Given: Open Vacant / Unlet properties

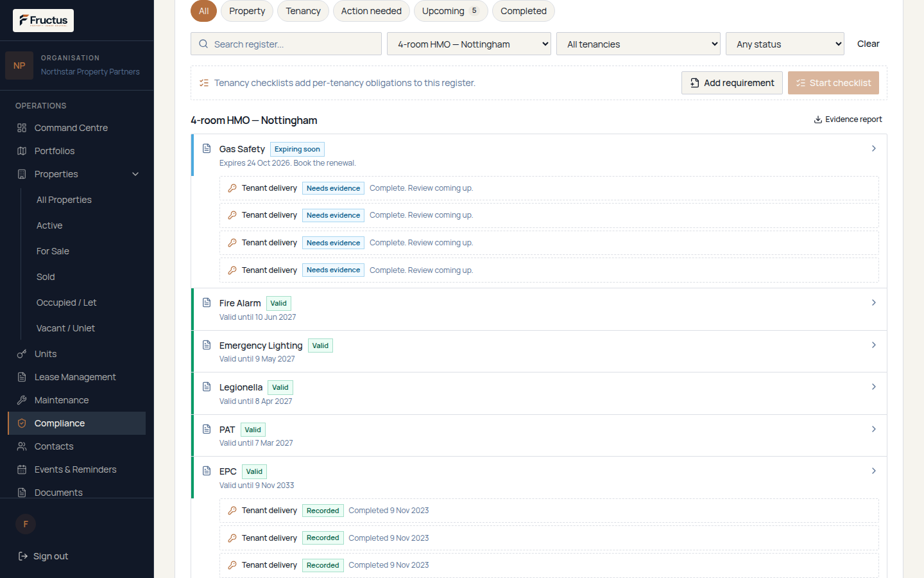Looking at the screenshot, I should [x=65, y=328].
